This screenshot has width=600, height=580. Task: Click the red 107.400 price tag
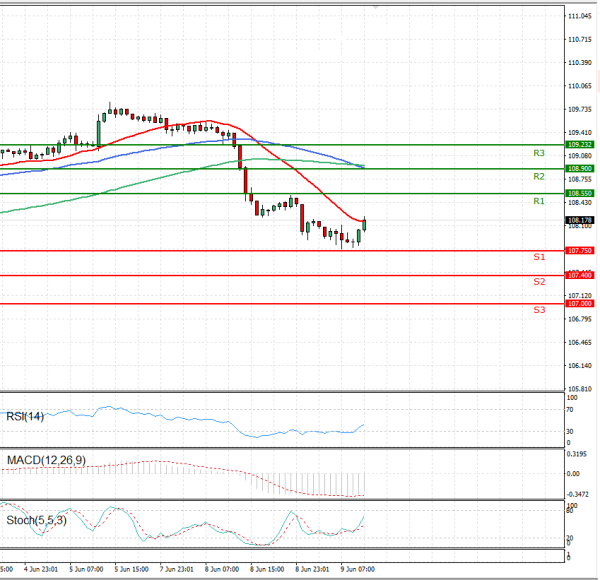click(x=578, y=274)
